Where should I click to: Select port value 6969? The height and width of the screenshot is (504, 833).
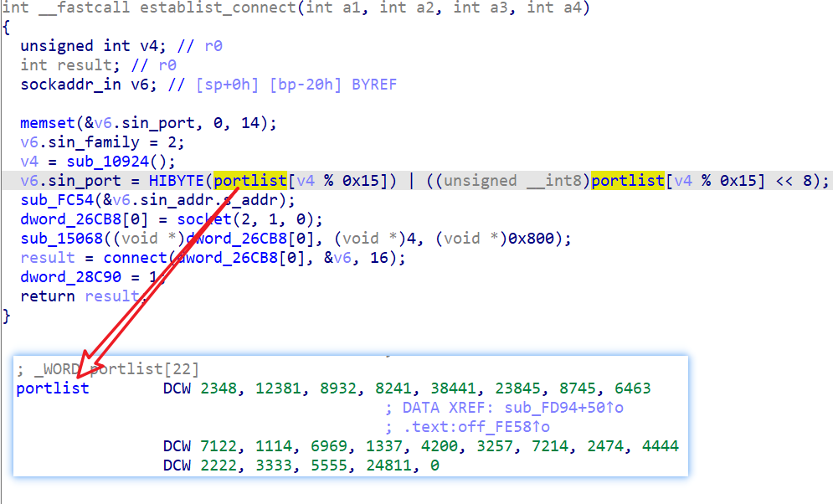click(329, 446)
